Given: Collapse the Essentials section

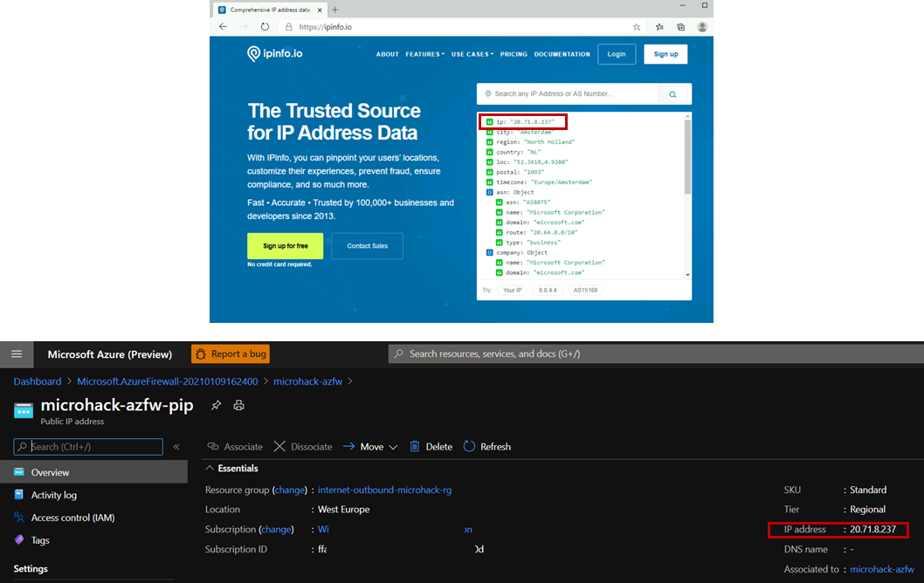Looking at the screenshot, I should coord(231,468).
